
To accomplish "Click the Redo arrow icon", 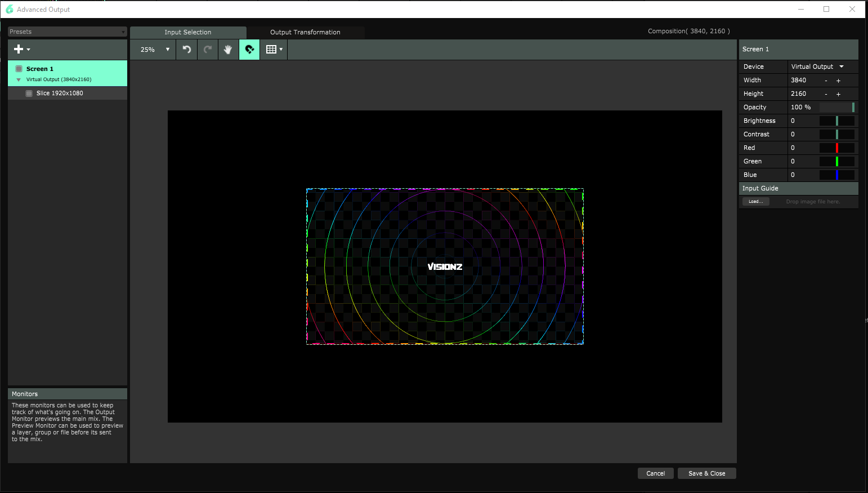I will 208,50.
